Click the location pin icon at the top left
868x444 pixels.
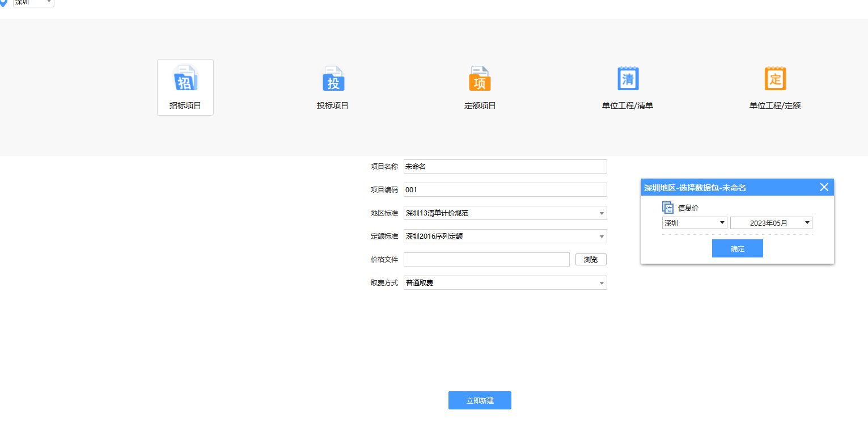coord(3,3)
